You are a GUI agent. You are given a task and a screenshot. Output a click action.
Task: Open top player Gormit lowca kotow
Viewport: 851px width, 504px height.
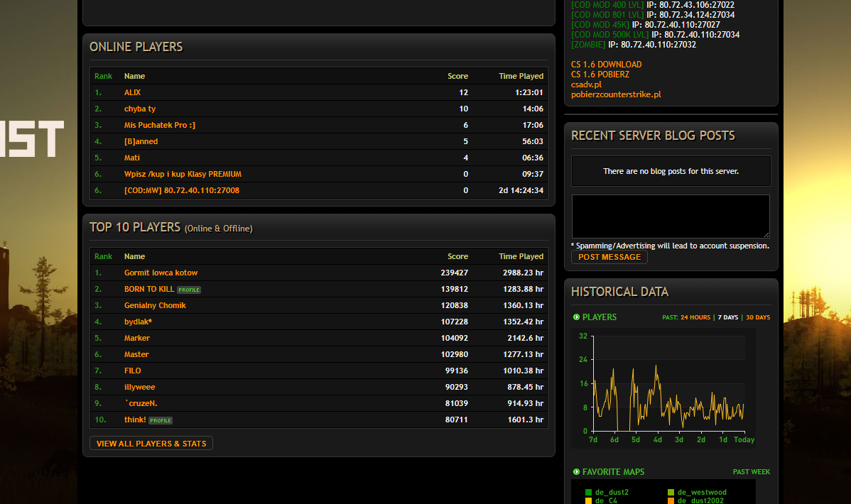point(161,273)
